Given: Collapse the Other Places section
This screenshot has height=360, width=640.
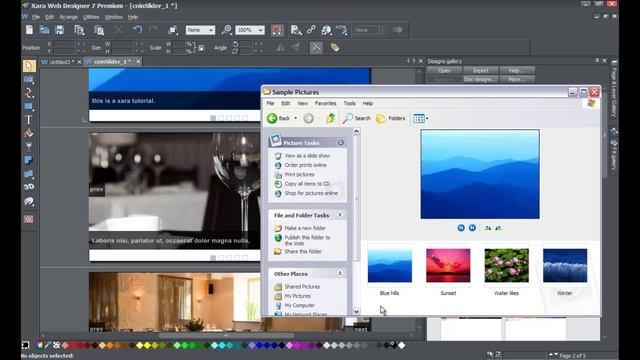Looking at the screenshot, I should 340,273.
